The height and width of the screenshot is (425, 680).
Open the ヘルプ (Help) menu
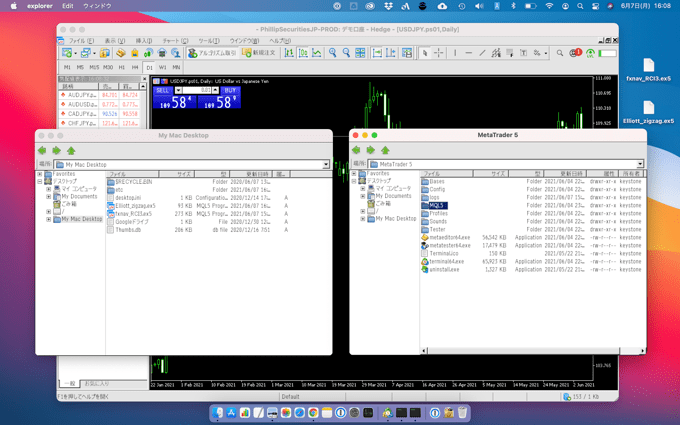tap(280, 41)
